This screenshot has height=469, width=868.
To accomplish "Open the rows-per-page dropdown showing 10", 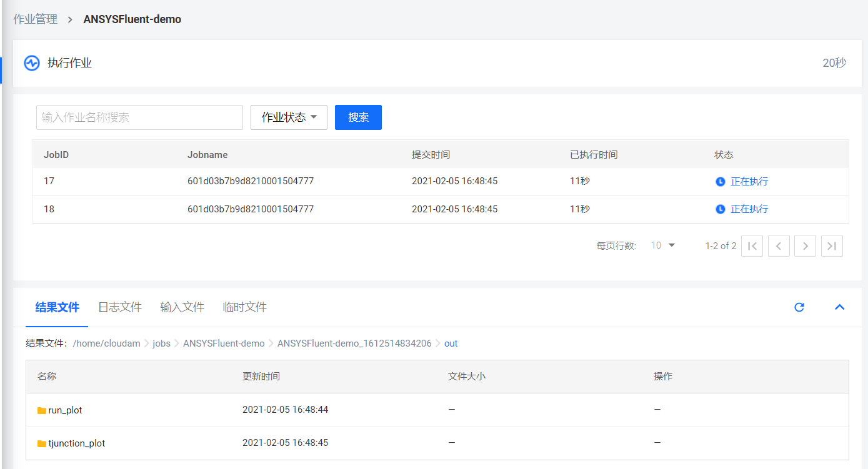I will 663,245.
